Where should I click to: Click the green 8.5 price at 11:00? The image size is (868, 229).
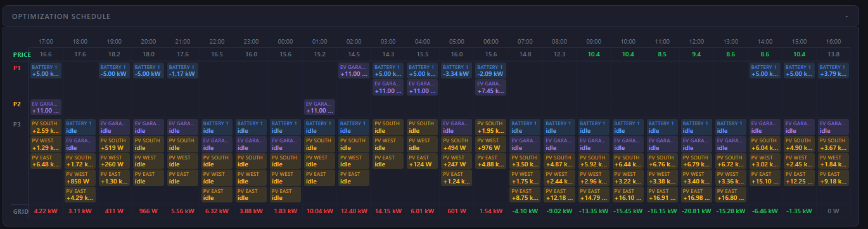(662, 54)
